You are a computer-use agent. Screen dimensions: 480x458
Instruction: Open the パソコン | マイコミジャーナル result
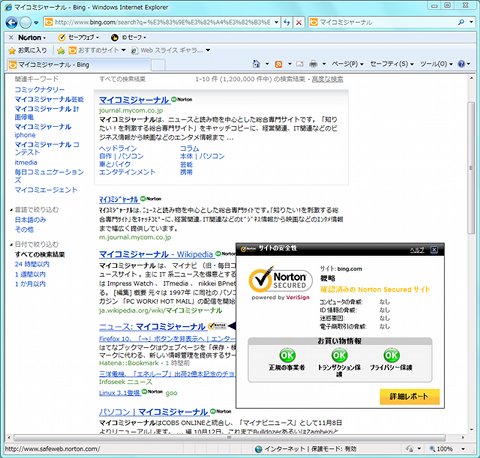click(153, 412)
